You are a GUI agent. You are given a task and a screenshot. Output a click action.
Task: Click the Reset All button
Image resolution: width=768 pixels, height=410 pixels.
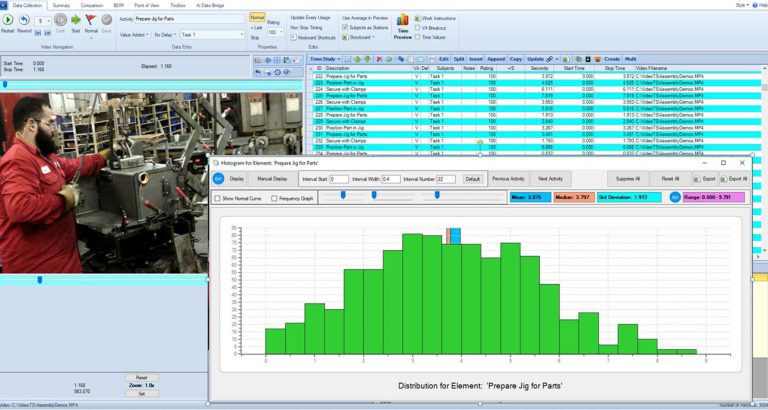[x=670, y=179]
